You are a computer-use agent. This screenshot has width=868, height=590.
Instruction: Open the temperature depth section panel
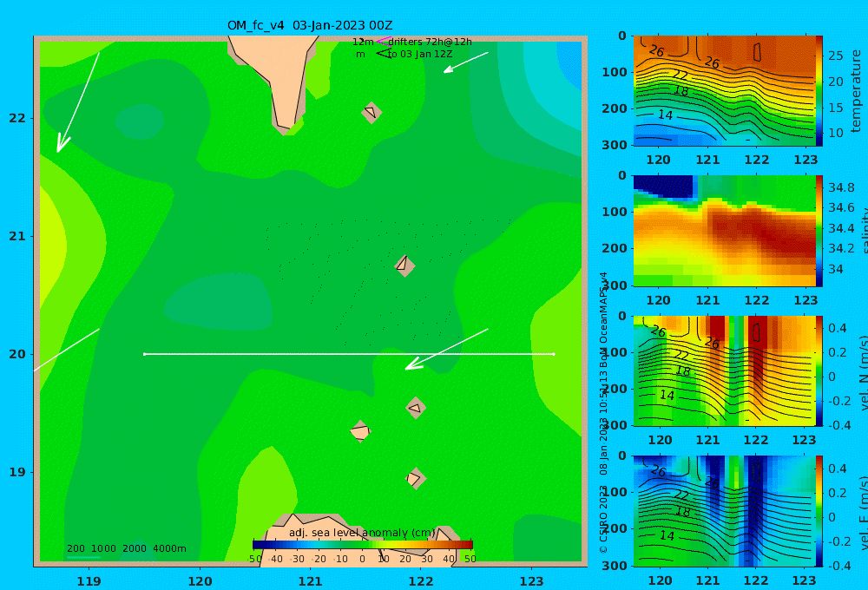click(724, 91)
